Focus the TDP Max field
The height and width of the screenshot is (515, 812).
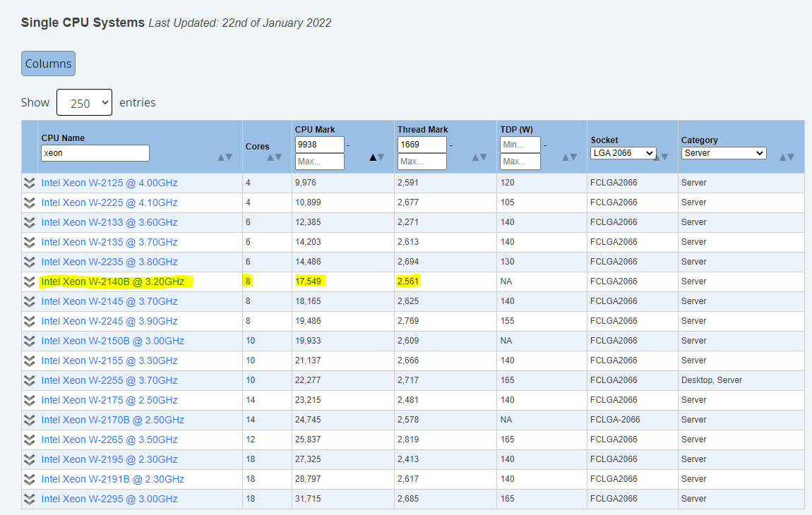coord(520,162)
